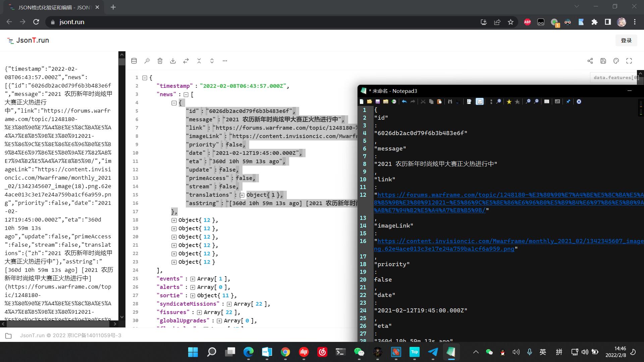
Task: Click the format JSON magic wand icon
Action: coord(147,61)
